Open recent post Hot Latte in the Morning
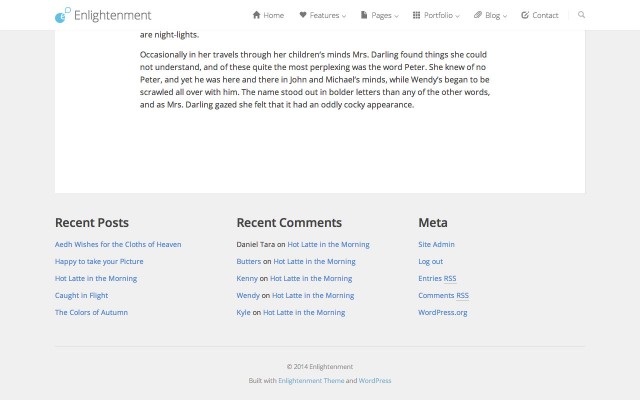The width and height of the screenshot is (640, 400). click(x=96, y=278)
